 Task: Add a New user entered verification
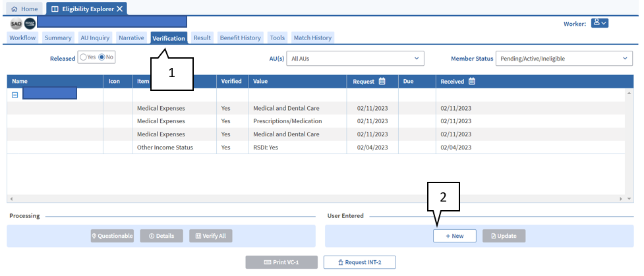[x=455, y=236]
